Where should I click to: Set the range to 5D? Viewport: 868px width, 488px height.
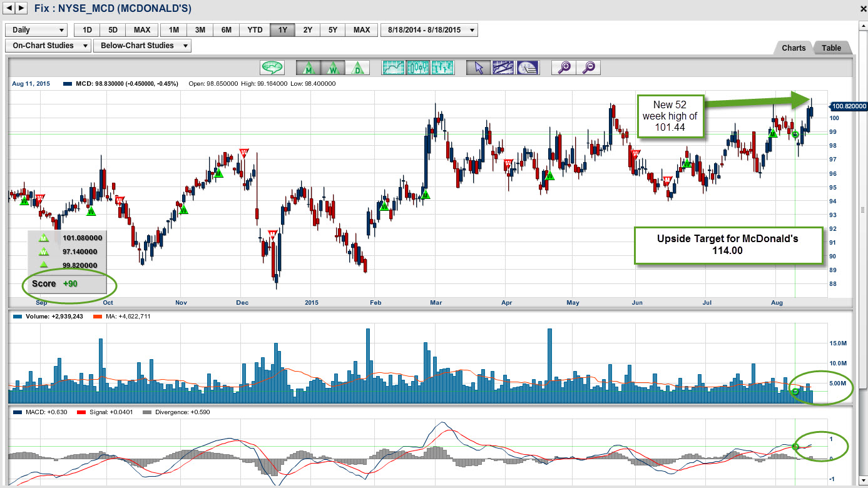pos(113,30)
